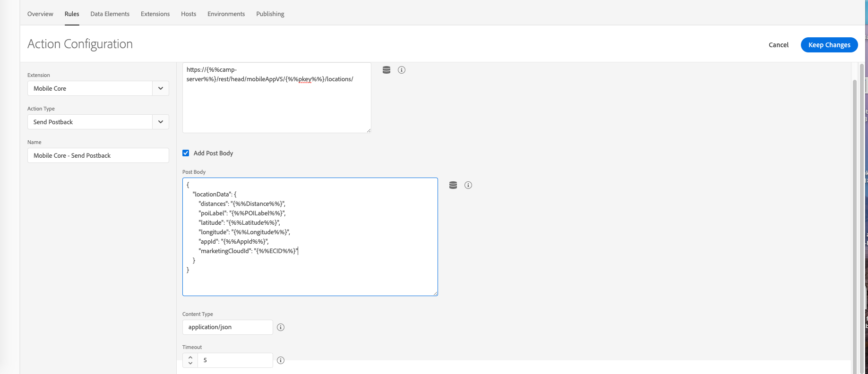This screenshot has width=868, height=374.
Task: Focus the Content Type text field
Action: (x=227, y=327)
